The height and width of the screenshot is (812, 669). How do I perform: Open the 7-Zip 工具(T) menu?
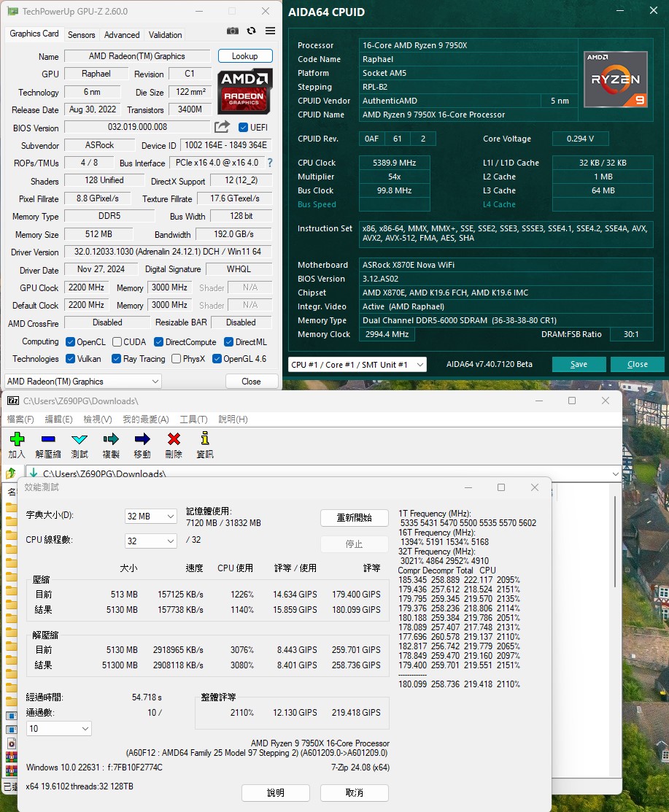pos(193,419)
